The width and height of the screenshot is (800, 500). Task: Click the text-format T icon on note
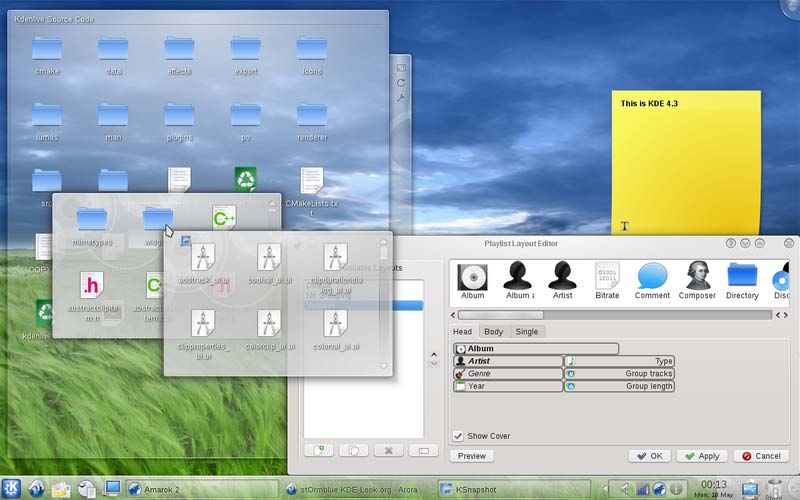[624, 226]
